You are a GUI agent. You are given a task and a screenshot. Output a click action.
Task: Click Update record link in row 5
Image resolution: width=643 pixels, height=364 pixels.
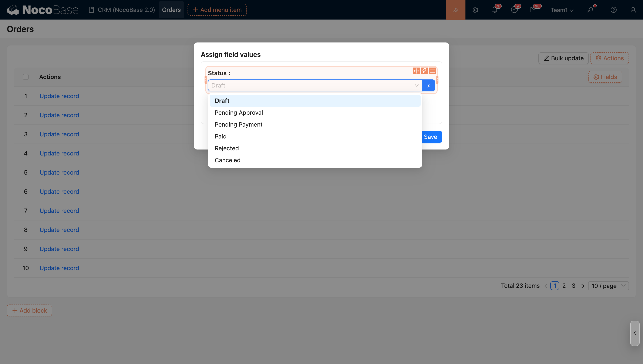[59, 172]
